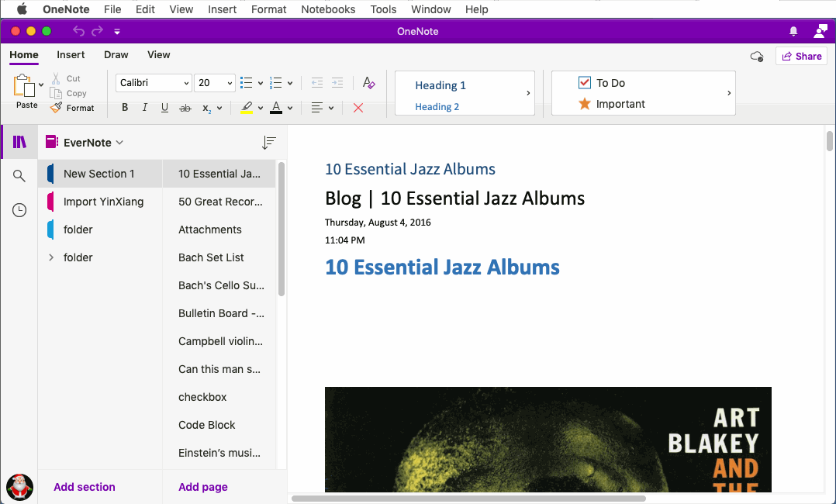Open the Code Block page
The image size is (836, 504).
[x=219, y=425]
